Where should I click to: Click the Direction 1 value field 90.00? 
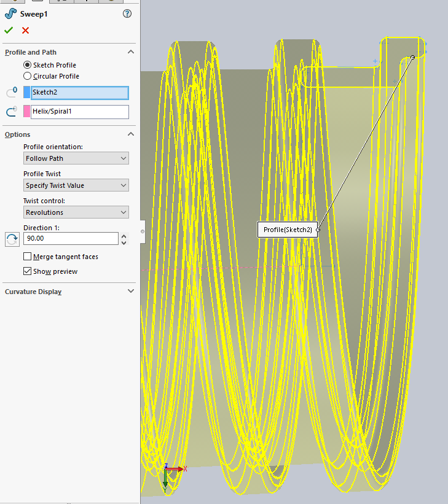(71, 239)
